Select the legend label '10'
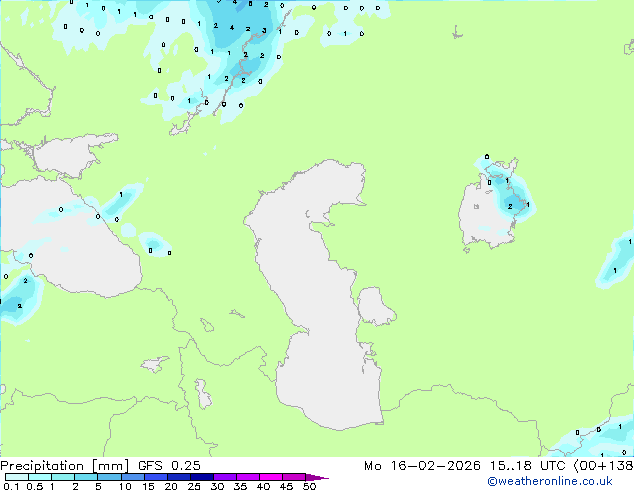Screen dimensions: 634x490 [x=125, y=486]
